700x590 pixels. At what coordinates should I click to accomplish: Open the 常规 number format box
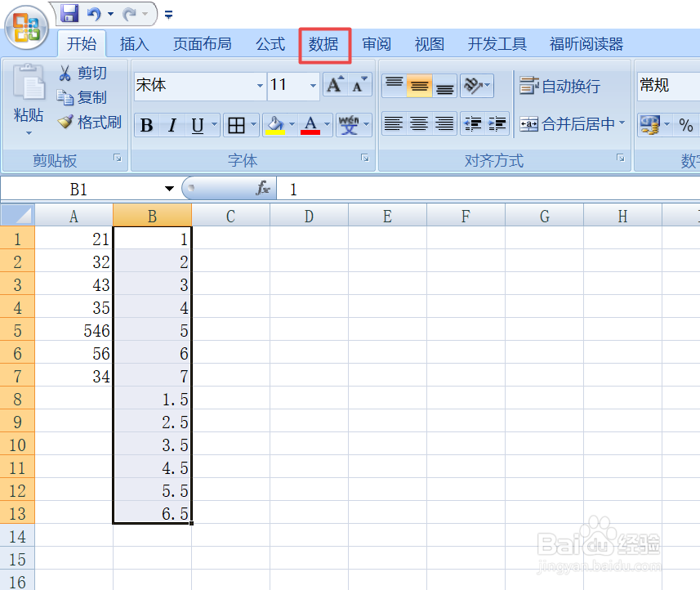click(x=668, y=85)
